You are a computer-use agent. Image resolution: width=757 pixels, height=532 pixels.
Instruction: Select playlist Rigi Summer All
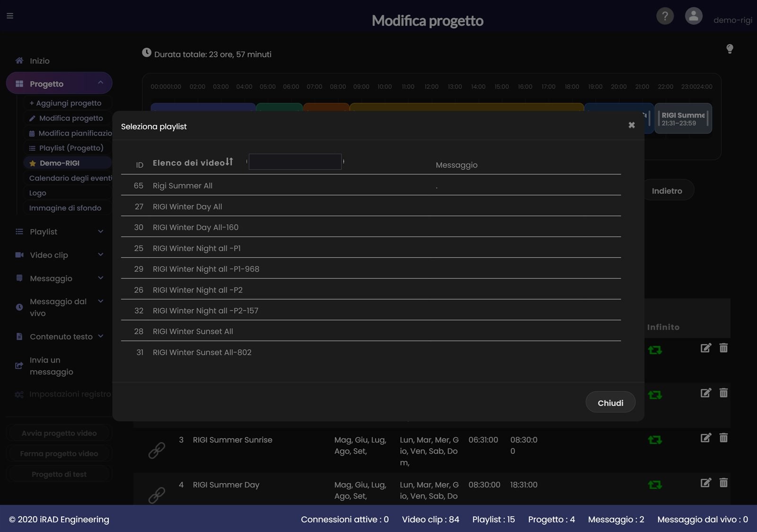tap(371, 185)
